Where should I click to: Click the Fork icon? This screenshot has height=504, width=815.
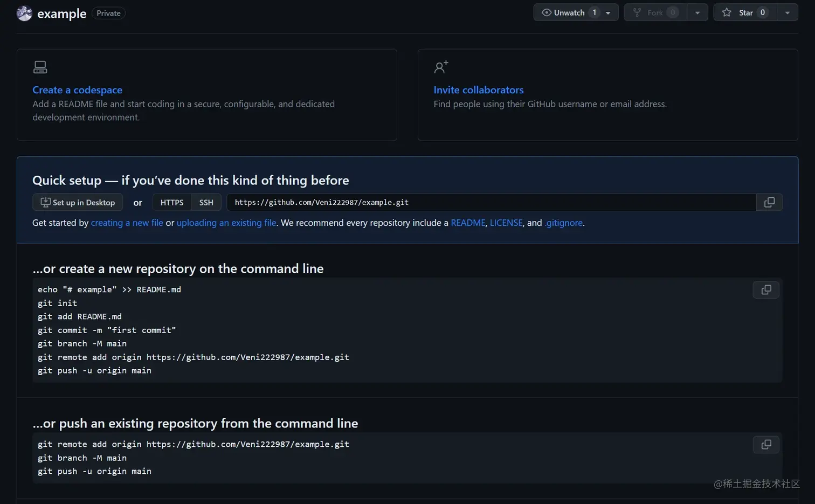click(x=637, y=12)
